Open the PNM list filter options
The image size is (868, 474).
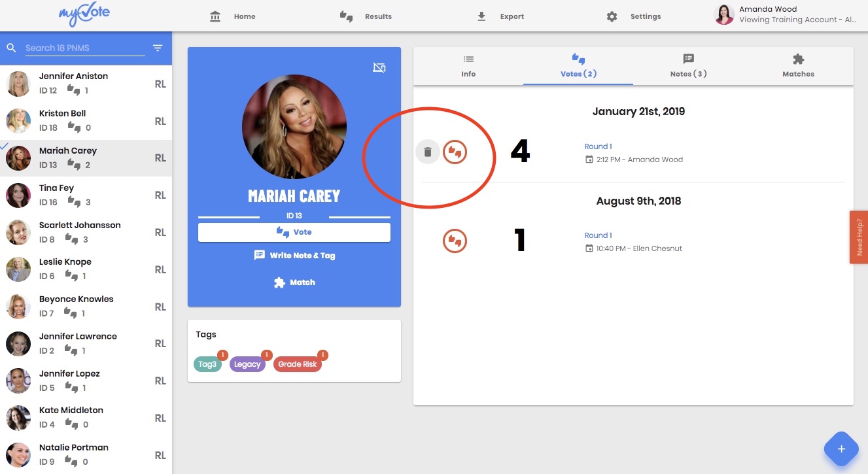(x=158, y=48)
